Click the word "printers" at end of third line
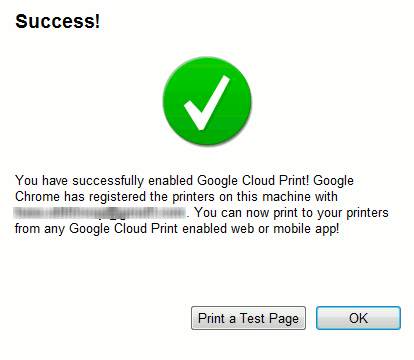This screenshot has height=360, width=414. [x=367, y=213]
